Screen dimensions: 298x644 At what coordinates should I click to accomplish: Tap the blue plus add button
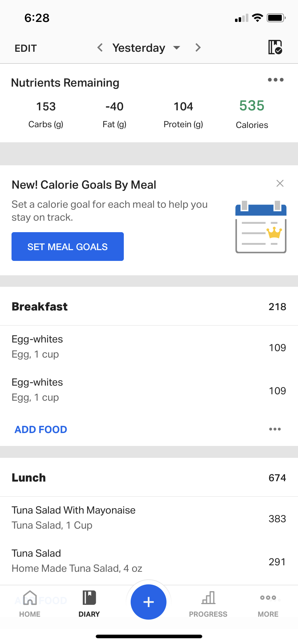tap(149, 602)
